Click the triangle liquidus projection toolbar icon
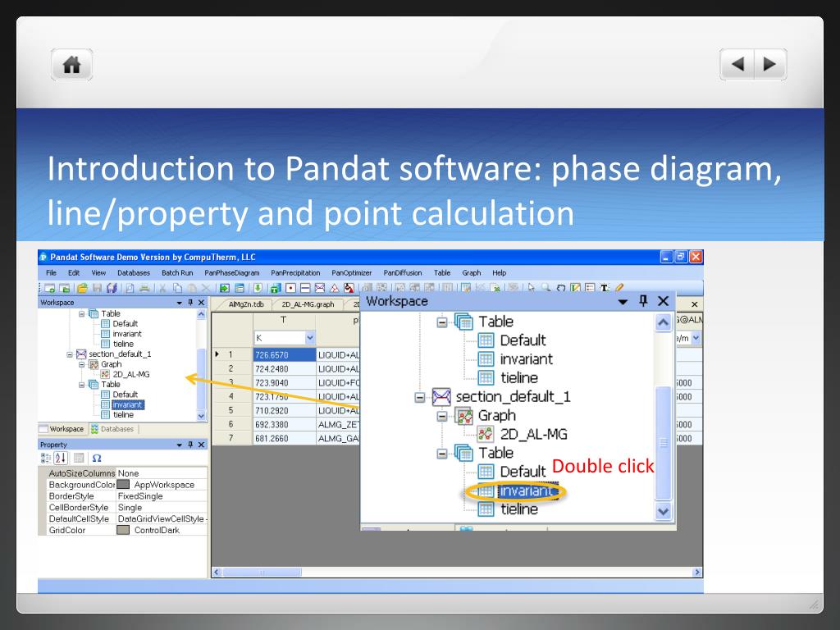The height and width of the screenshot is (630, 840). click(x=335, y=288)
